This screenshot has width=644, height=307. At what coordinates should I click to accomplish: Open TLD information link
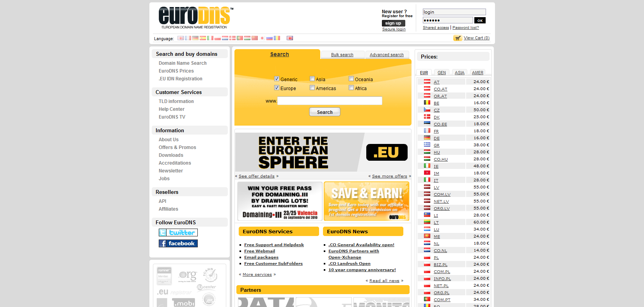coord(176,101)
